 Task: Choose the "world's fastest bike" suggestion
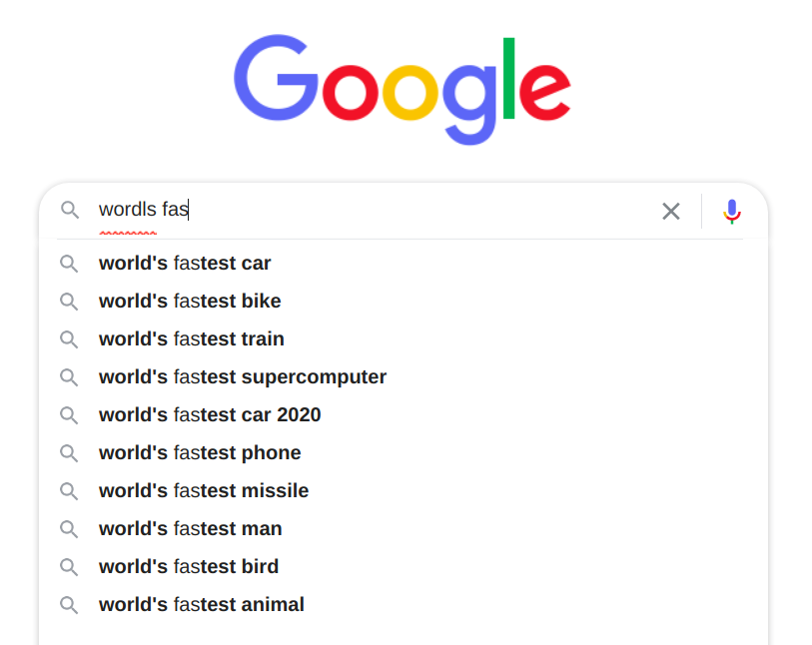point(190,302)
